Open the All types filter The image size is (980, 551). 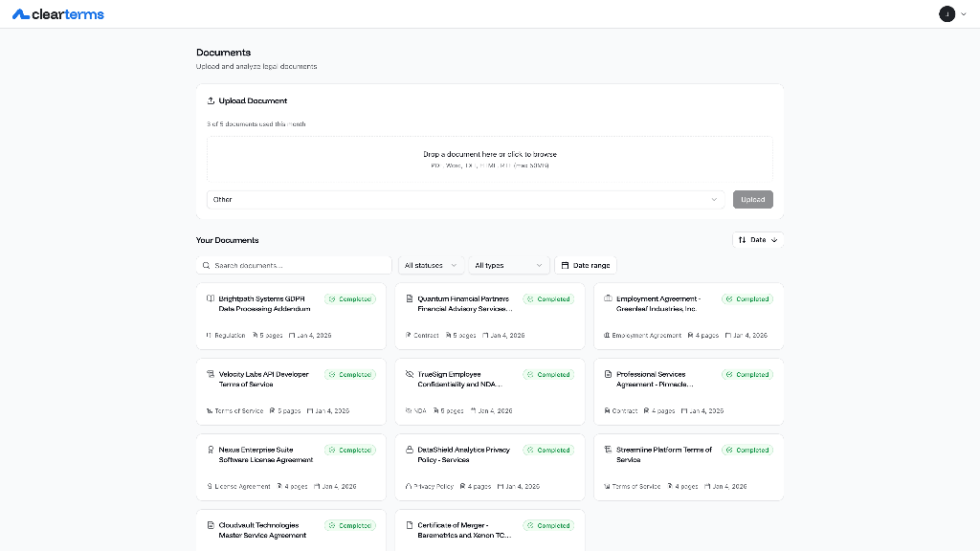point(509,266)
